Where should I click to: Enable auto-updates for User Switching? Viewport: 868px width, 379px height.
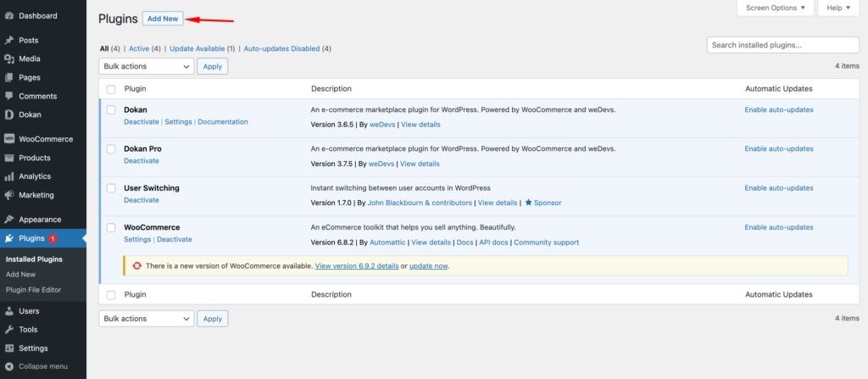[779, 188]
